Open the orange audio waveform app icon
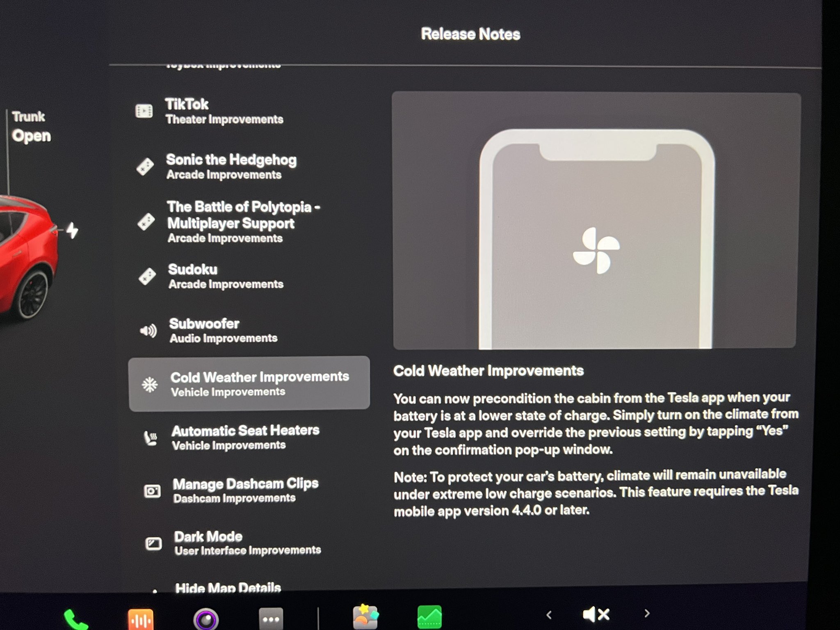Screen dimensions: 840x630 click(x=141, y=619)
